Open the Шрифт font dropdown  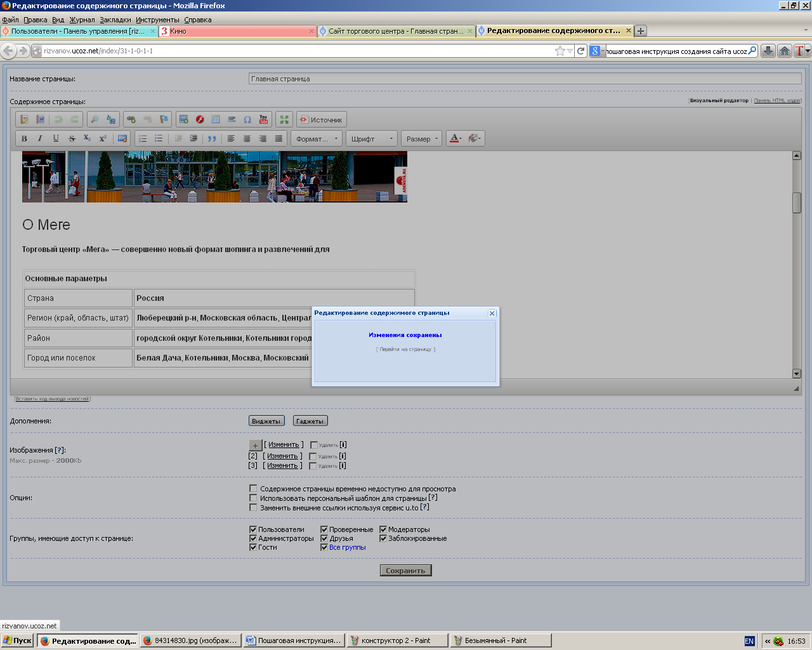coord(372,138)
